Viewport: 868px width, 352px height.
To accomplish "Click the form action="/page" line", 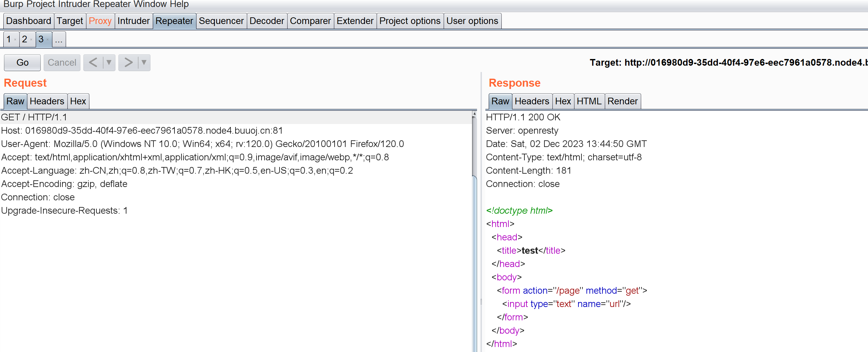I will point(572,291).
